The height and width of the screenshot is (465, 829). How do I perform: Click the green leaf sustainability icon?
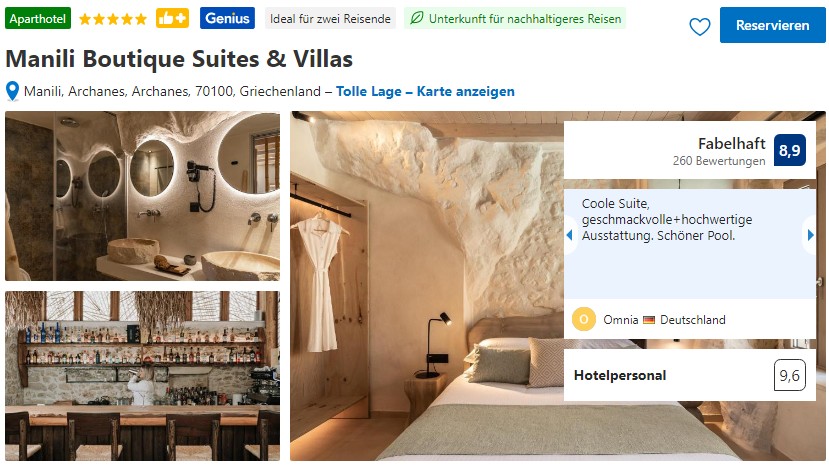click(x=417, y=18)
